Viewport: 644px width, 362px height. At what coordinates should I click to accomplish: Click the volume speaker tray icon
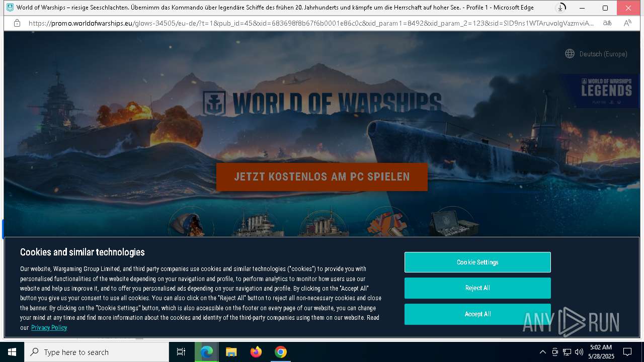tap(579, 352)
